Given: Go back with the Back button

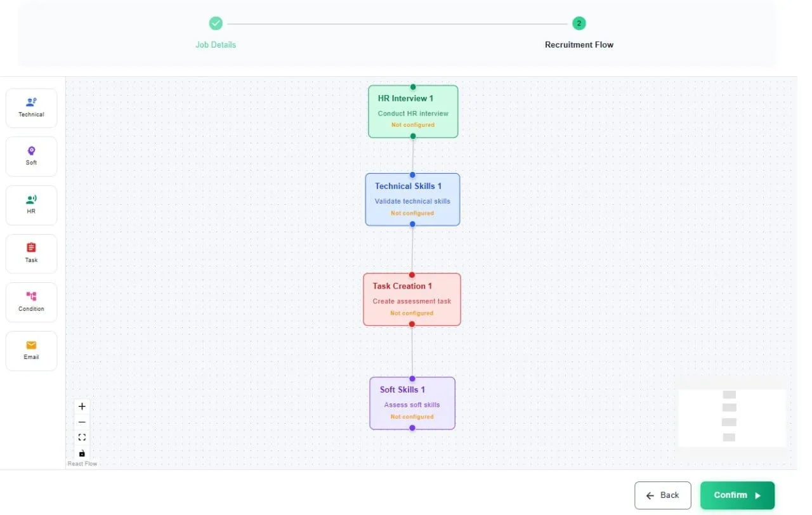Looking at the screenshot, I should click(662, 495).
